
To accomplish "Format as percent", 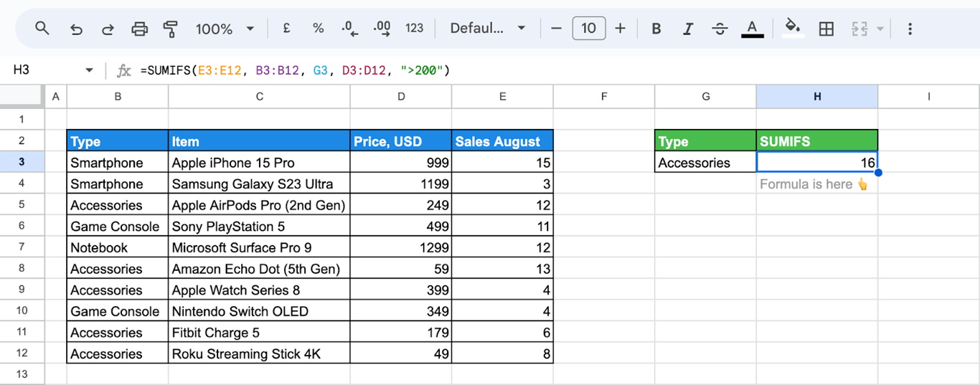I will (318, 29).
